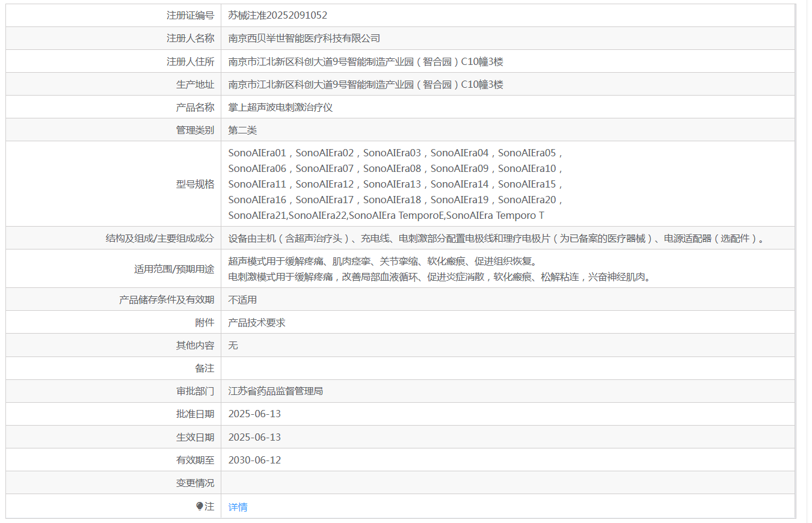Click the 生产地址 label
This screenshot has height=523, width=812.
[x=195, y=84]
